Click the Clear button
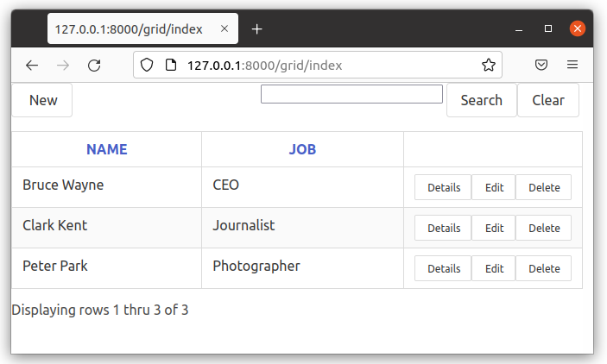The image size is (607, 364). pyautogui.click(x=547, y=100)
